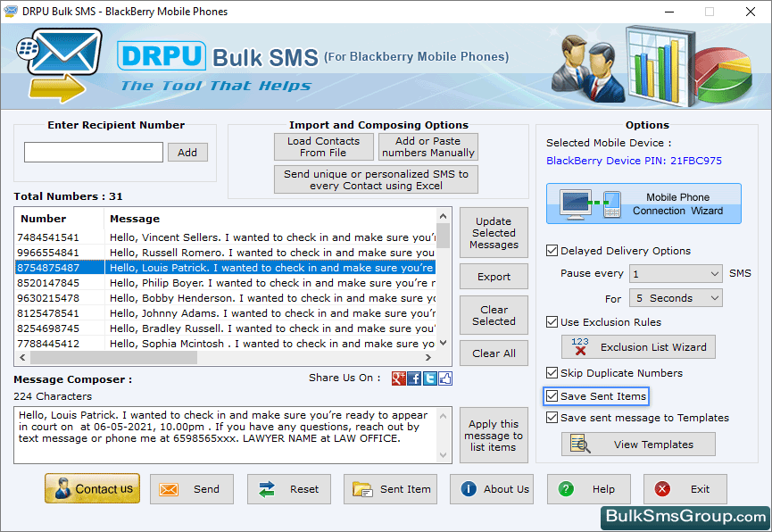Click the magnifier View Templates icon
Viewport: 772px width, 532px height.
pyautogui.click(x=580, y=444)
